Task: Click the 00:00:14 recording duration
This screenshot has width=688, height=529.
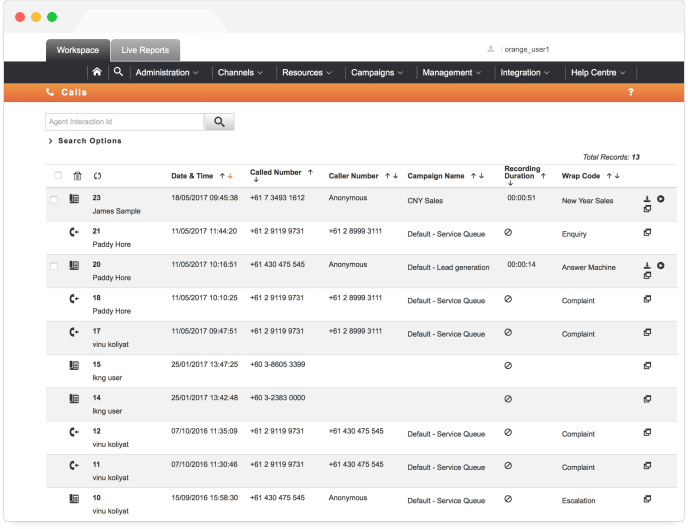Action: pos(521,264)
